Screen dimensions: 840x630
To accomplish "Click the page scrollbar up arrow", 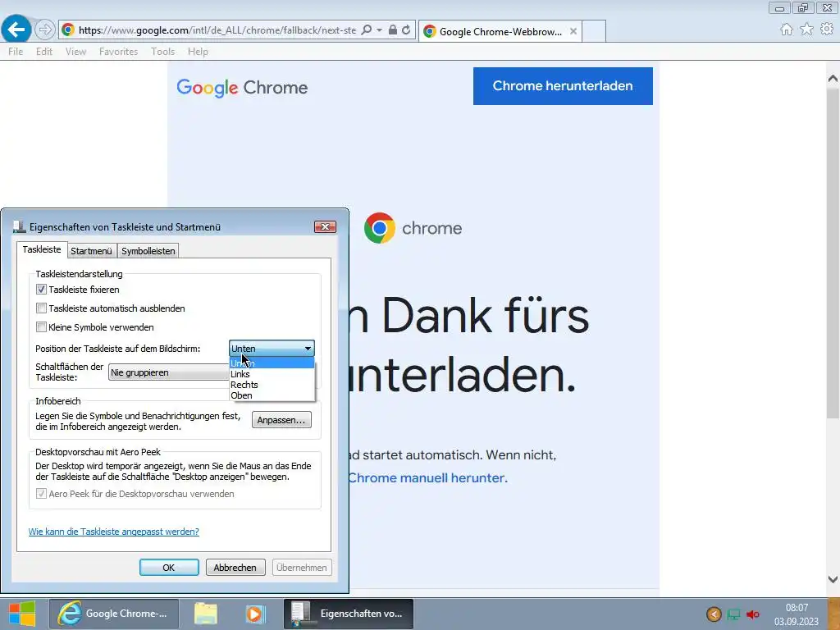I will click(x=833, y=79).
